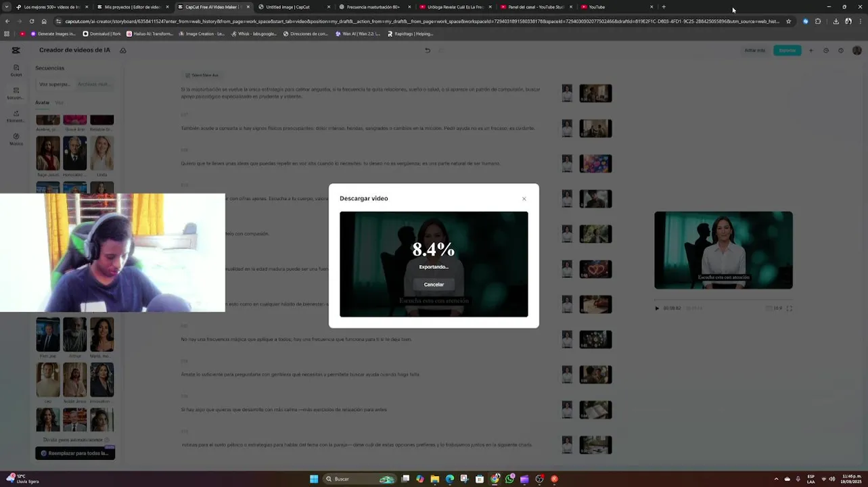
Task: Open Whisk labs.google bookmark
Action: (x=254, y=34)
